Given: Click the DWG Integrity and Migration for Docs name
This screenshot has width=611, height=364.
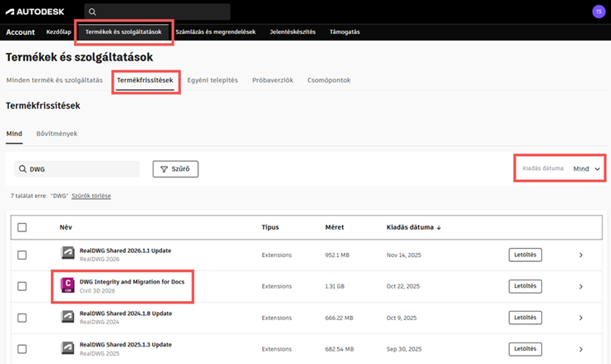Looking at the screenshot, I should (132, 282).
